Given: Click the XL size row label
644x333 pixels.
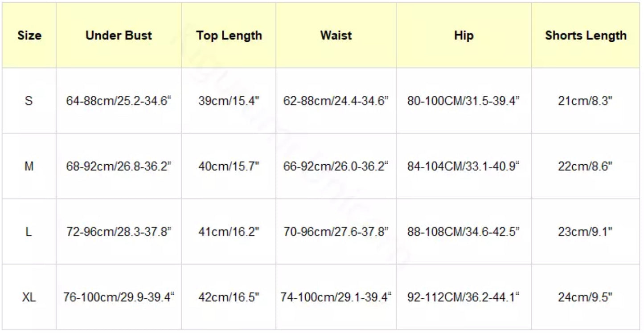Looking at the screenshot, I should tap(29, 297).
